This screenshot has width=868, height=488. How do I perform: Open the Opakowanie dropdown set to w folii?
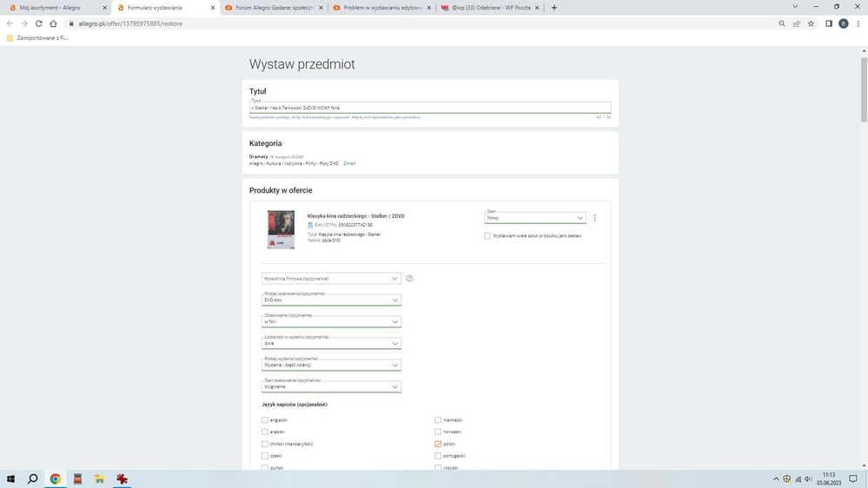331,321
